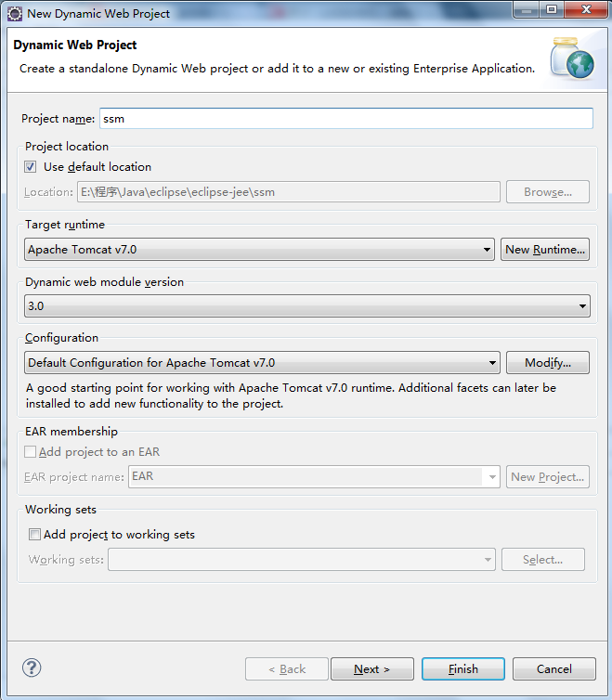Minimize the dialog window

pyautogui.click(x=527, y=11)
